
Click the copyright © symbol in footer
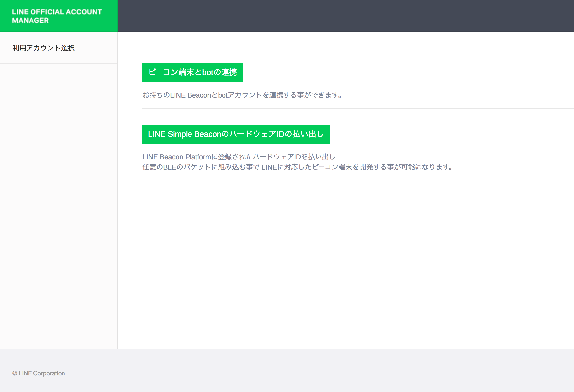(x=15, y=373)
